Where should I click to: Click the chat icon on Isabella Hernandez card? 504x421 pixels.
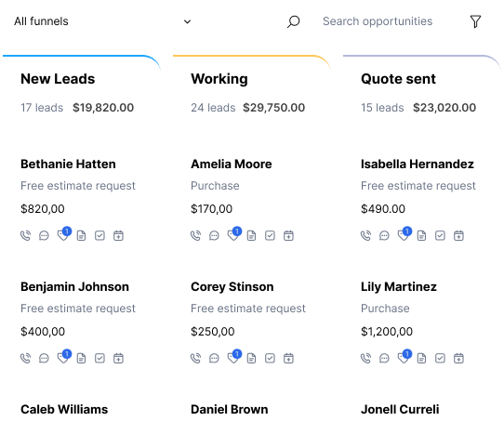coord(384,236)
